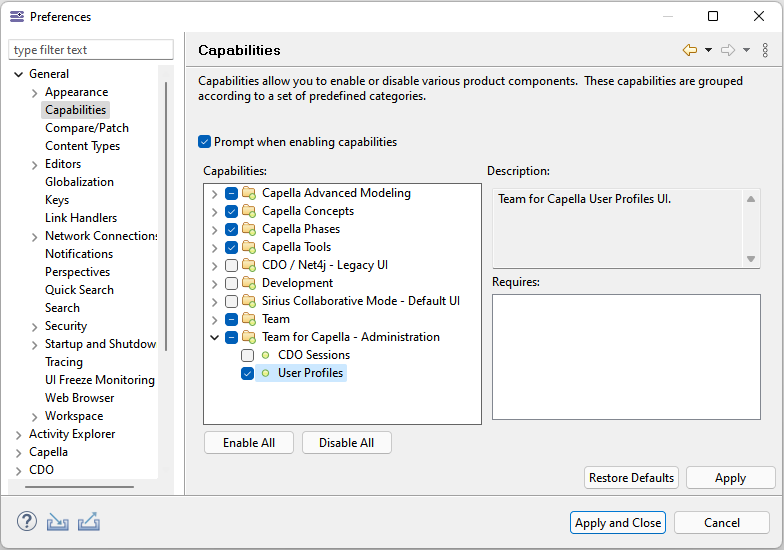The height and width of the screenshot is (550, 784).
Task: Select Appearance in the preferences tree
Action: click(76, 92)
